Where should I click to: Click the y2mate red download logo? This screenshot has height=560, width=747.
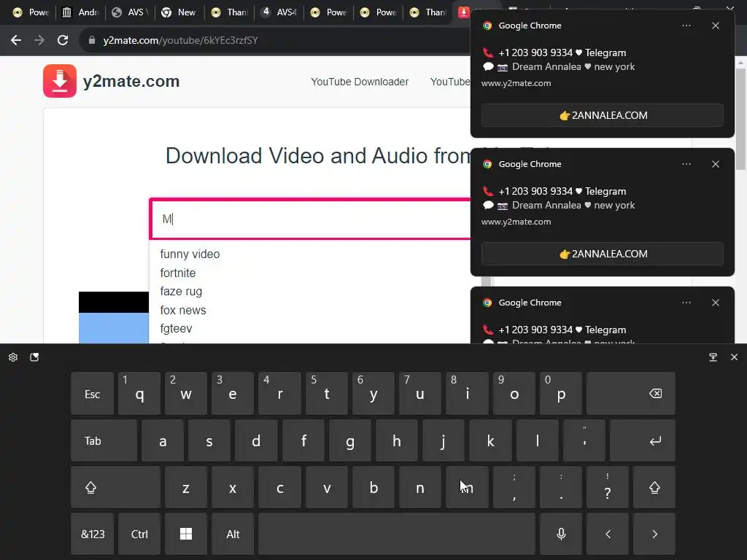click(60, 81)
